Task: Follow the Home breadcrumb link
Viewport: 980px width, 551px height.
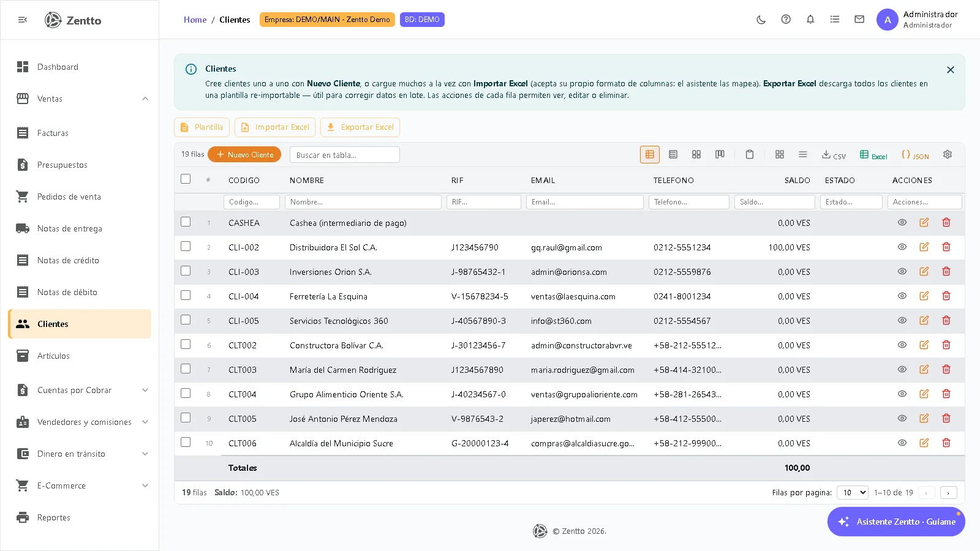Action: pyautogui.click(x=195, y=20)
